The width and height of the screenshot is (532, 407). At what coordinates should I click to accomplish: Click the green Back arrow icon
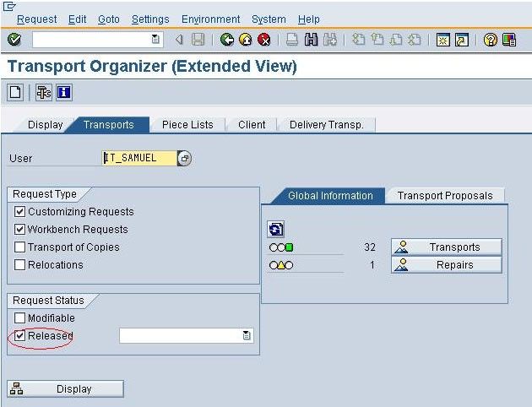pyautogui.click(x=226, y=40)
